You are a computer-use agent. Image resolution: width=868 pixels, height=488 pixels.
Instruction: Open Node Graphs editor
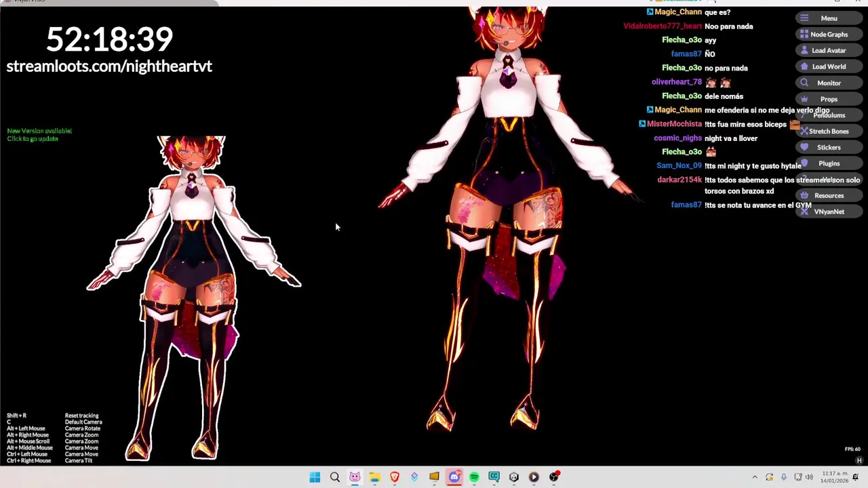pos(829,35)
